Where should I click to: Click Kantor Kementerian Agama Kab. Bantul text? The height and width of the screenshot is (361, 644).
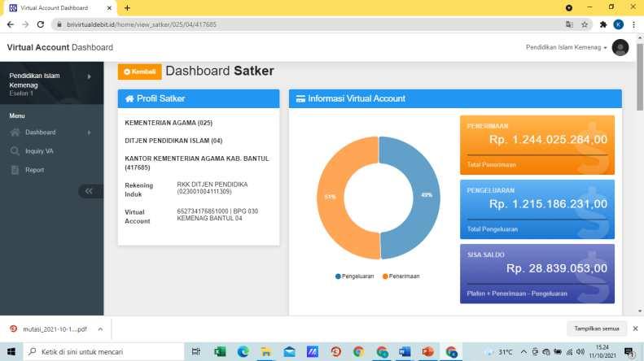[197, 163]
